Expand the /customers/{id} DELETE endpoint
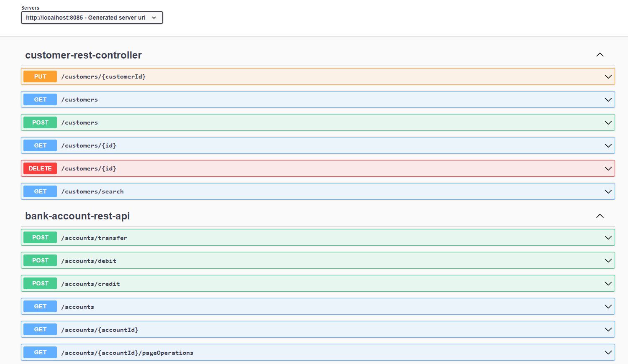This screenshot has width=628, height=364. [x=608, y=168]
